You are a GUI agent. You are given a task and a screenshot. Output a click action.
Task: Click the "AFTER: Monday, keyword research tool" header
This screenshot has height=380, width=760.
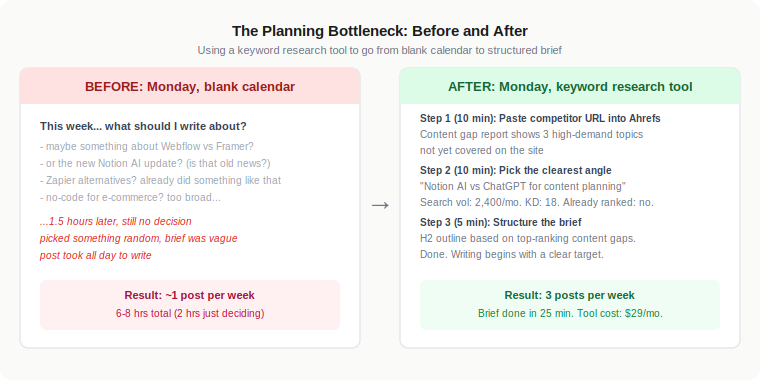click(570, 86)
